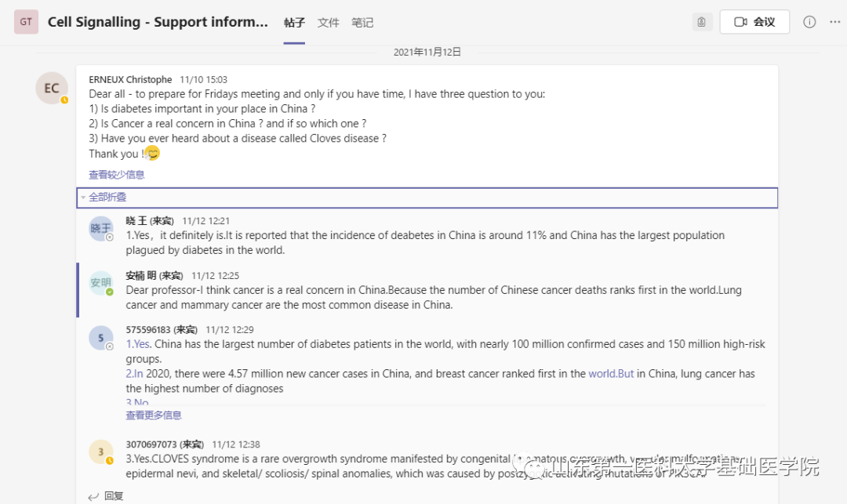Open the organization badge icon in header
847x504 pixels.
pyautogui.click(x=702, y=22)
